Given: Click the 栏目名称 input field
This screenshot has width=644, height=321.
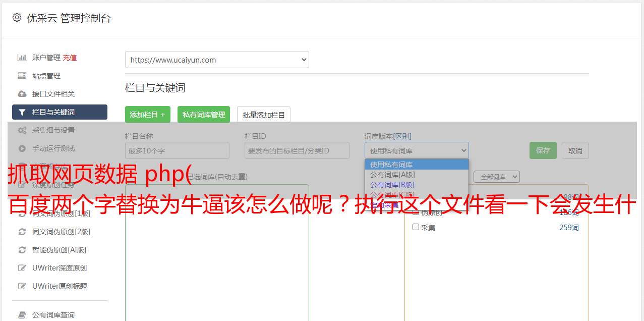Looking at the screenshot, I should (x=177, y=150).
